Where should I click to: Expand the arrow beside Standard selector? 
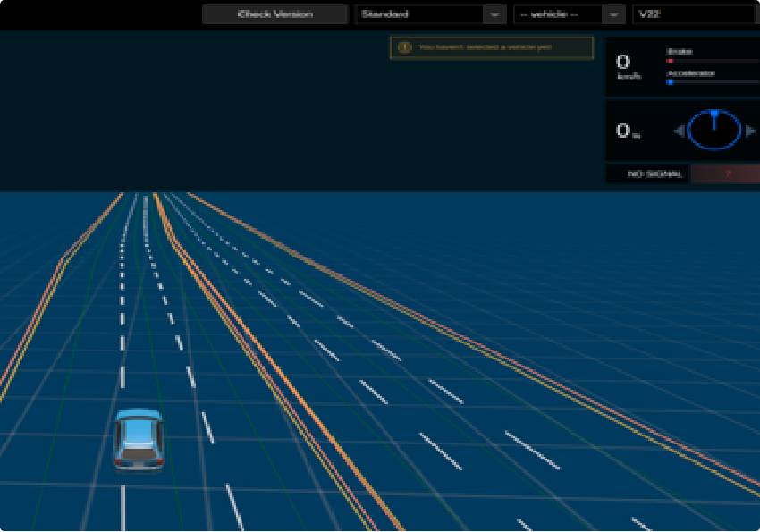click(x=494, y=14)
